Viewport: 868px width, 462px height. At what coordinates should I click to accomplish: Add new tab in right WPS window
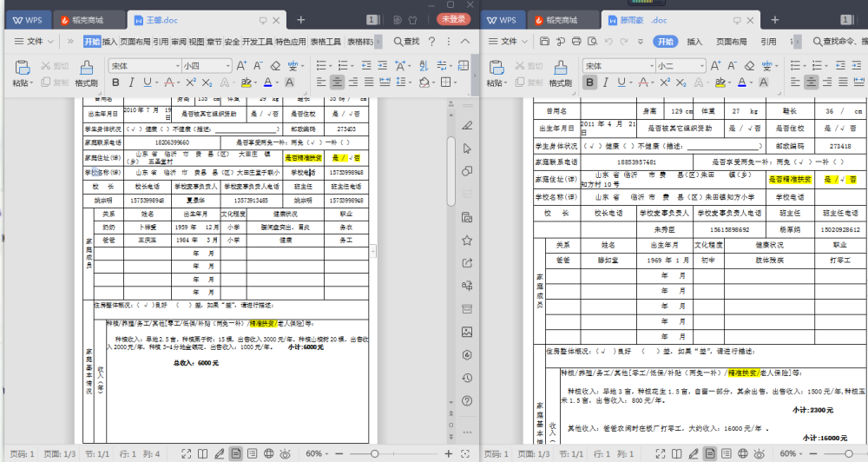pyautogui.click(x=774, y=20)
